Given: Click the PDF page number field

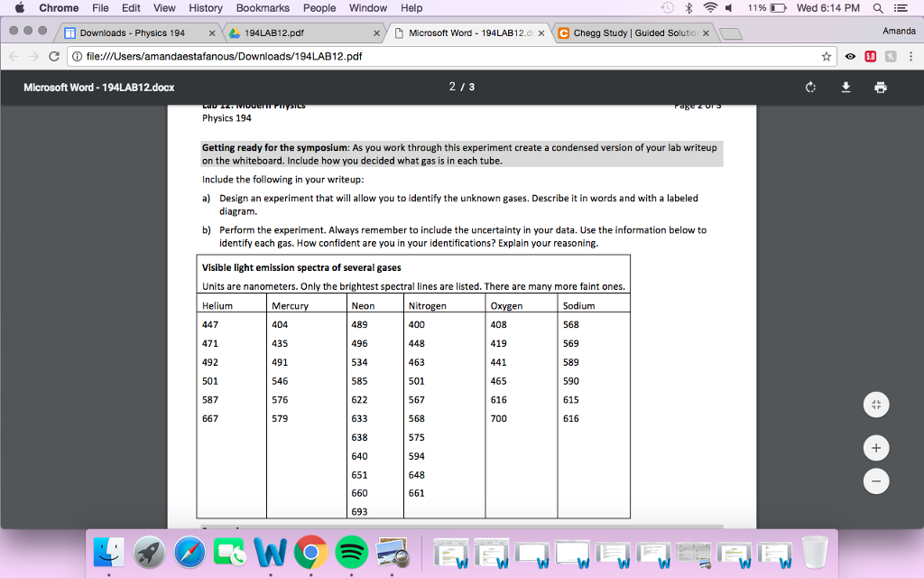Looking at the screenshot, I should pyautogui.click(x=452, y=87).
